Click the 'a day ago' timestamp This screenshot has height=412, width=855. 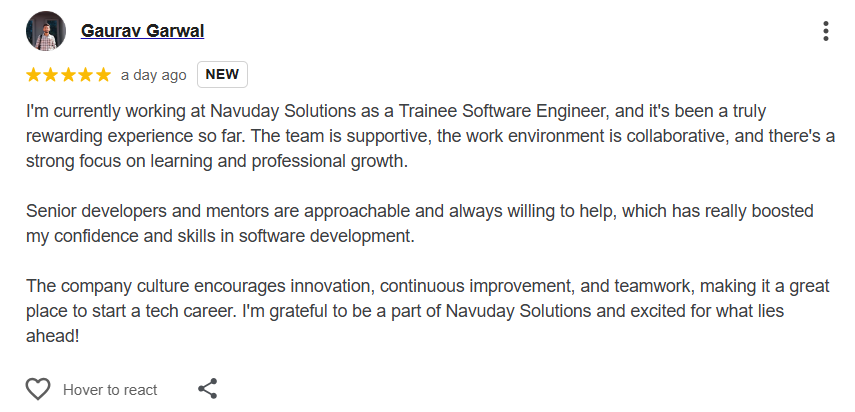tap(153, 75)
